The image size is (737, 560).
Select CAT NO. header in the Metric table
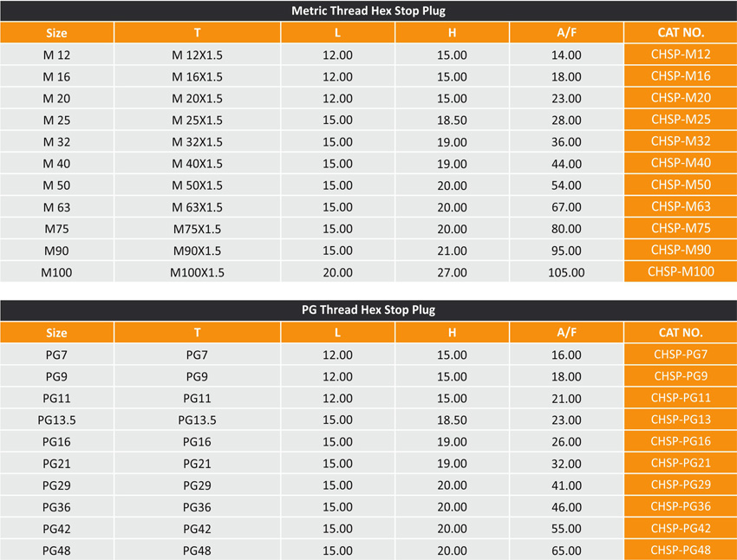[x=681, y=33]
